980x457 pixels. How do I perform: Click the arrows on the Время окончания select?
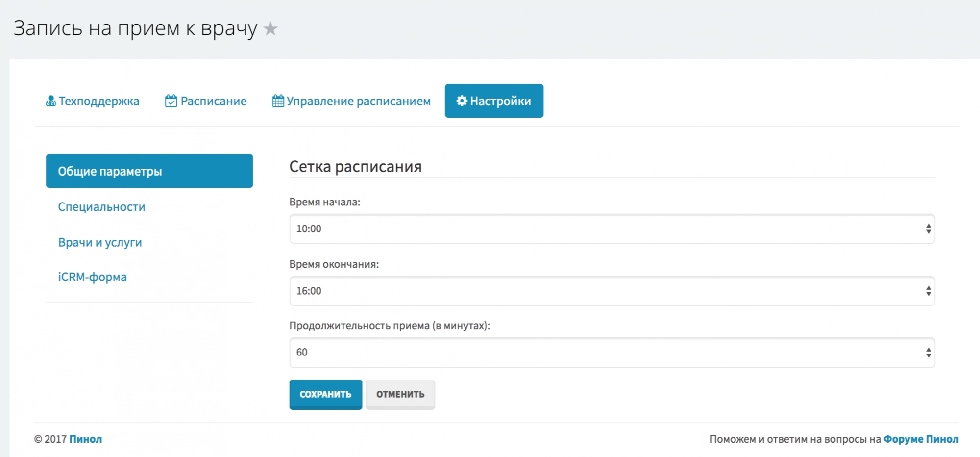(x=928, y=291)
